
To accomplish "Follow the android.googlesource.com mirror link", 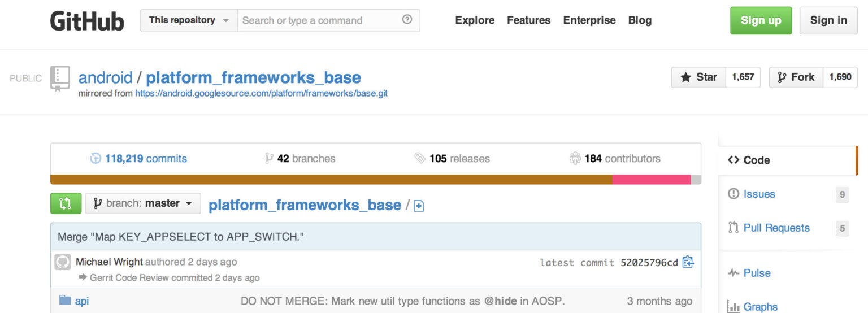I will tap(261, 93).
